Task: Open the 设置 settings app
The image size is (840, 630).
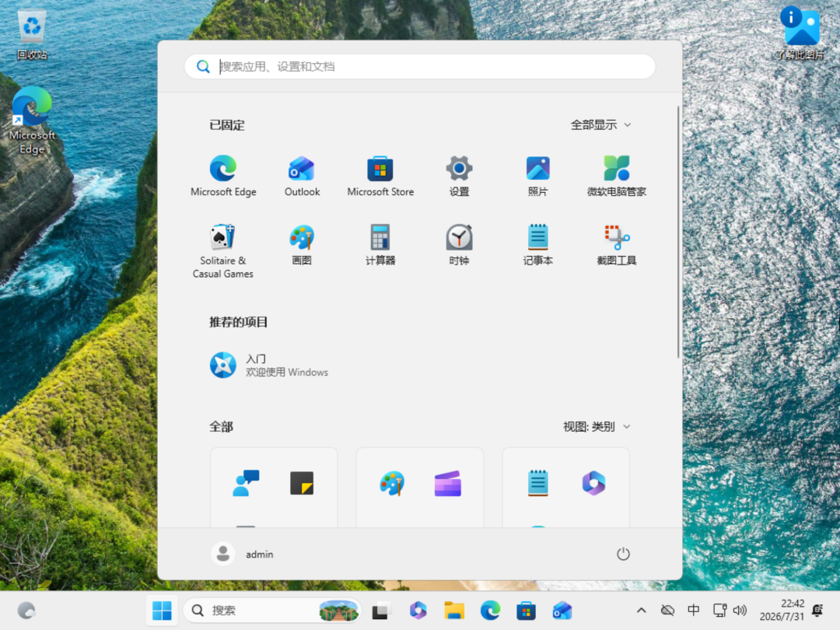Action: [x=459, y=177]
